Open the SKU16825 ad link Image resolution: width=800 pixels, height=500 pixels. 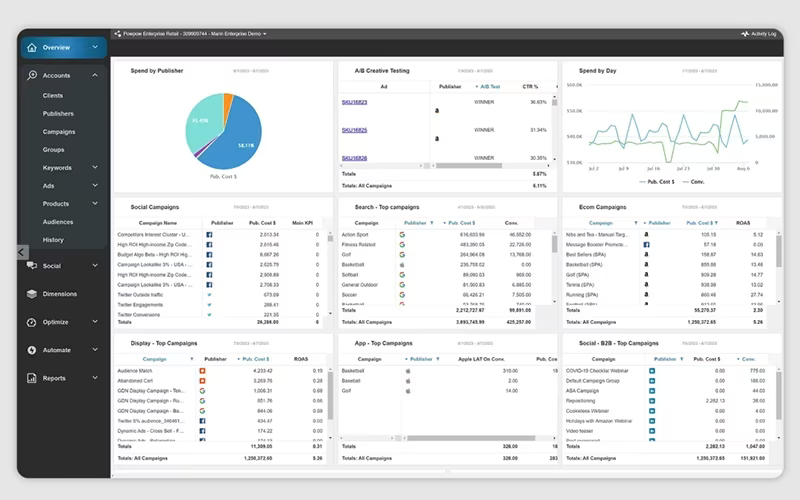click(354, 130)
